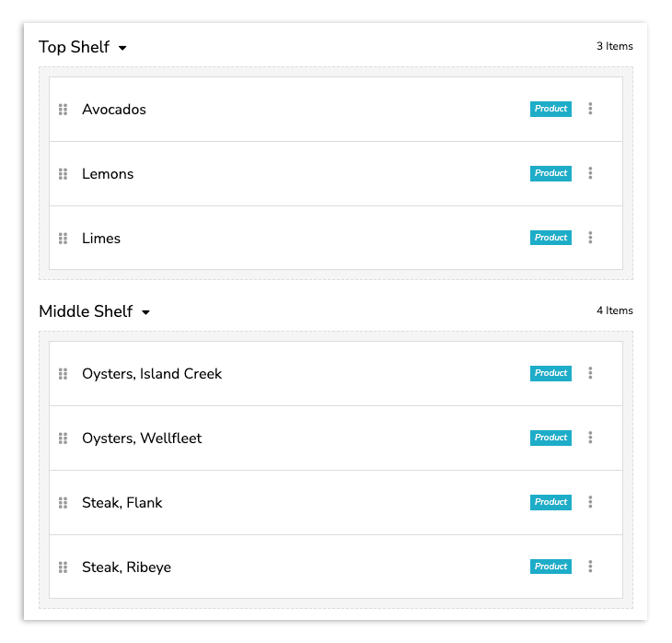Click the drag handle beside Limes
Viewport: 672px width, 643px height.
[64, 239]
